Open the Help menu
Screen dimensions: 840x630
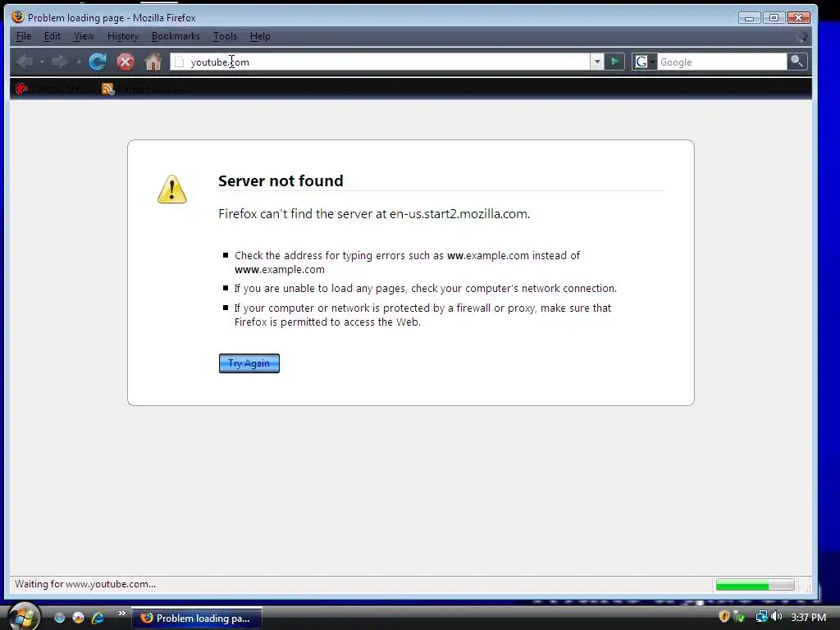[x=260, y=36]
